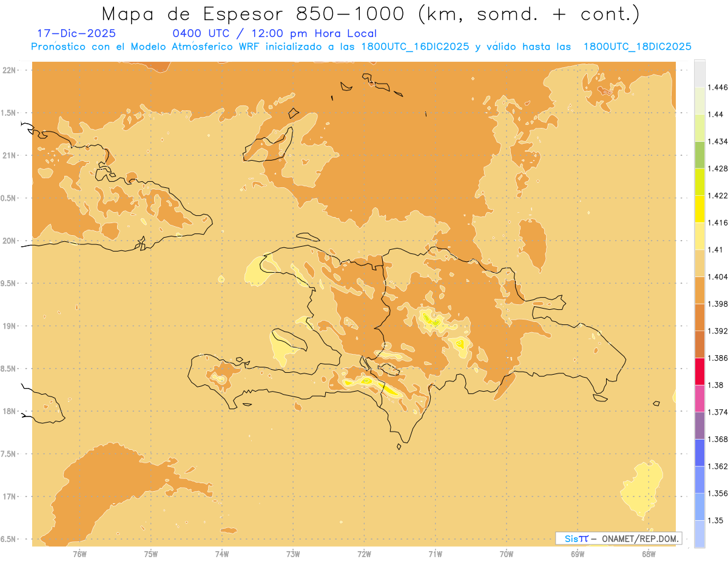
Task: Click the '68W' longitude label
Action: 649,554
